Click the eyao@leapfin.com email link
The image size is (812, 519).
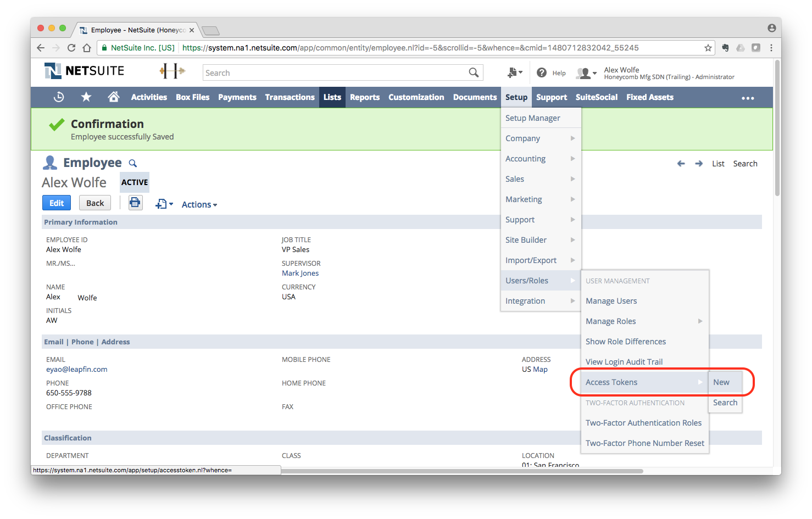pyautogui.click(x=77, y=370)
